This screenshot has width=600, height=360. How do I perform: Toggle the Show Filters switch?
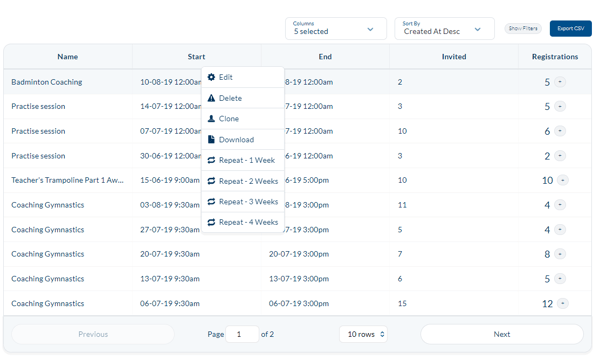[x=523, y=28]
